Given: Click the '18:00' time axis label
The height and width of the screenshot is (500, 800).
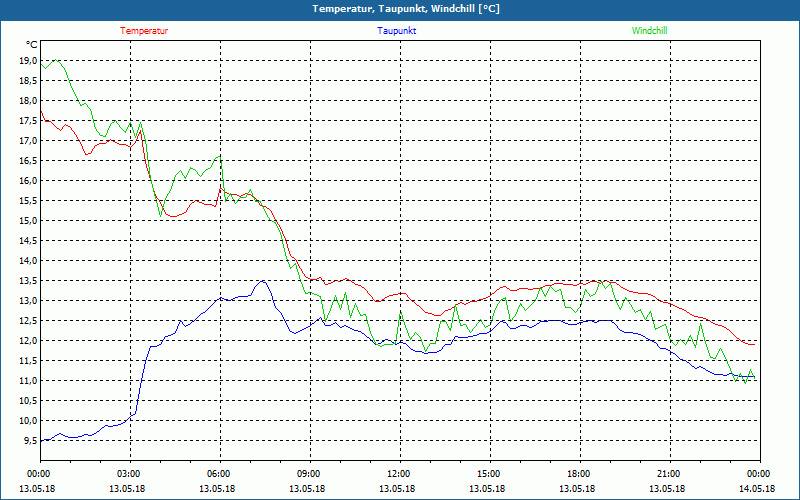Looking at the screenshot, I should click(578, 474).
